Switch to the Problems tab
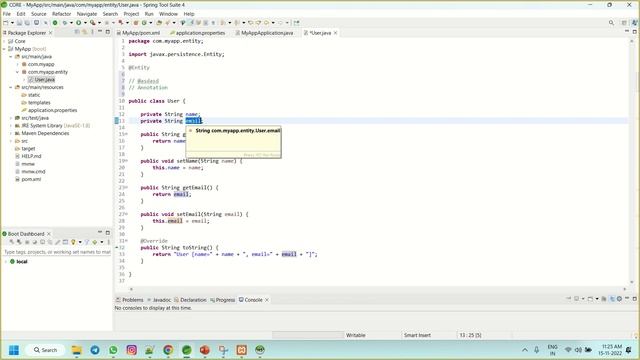Screen dimensions: 640x360 (130, 300)
